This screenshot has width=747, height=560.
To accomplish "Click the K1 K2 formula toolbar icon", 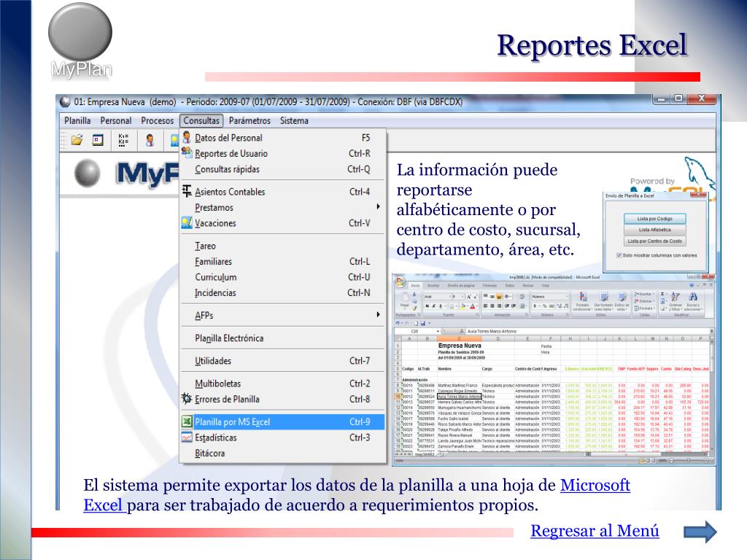I will pyautogui.click(x=123, y=139).
